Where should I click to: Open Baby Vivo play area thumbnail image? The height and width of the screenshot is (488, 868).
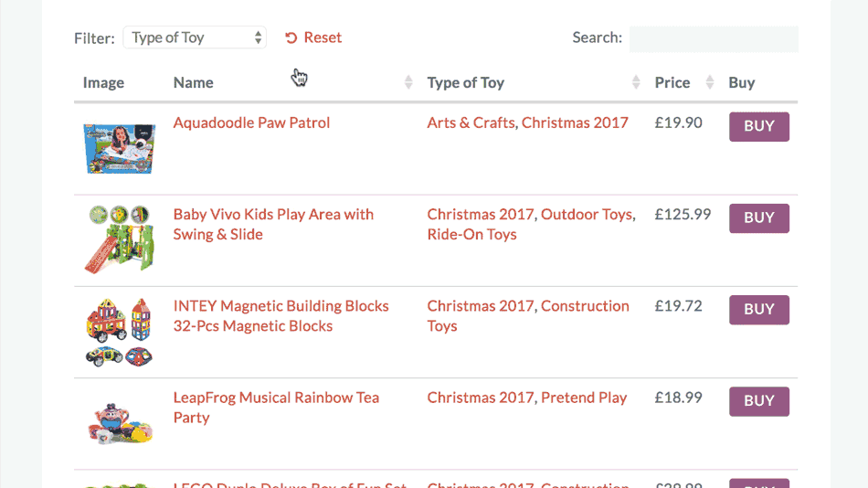pos(120,239)
